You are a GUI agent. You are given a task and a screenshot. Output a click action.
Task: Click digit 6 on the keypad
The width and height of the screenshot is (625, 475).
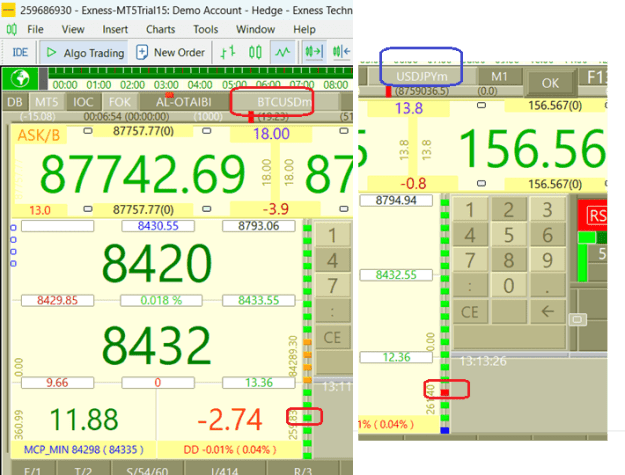(547, 235)
